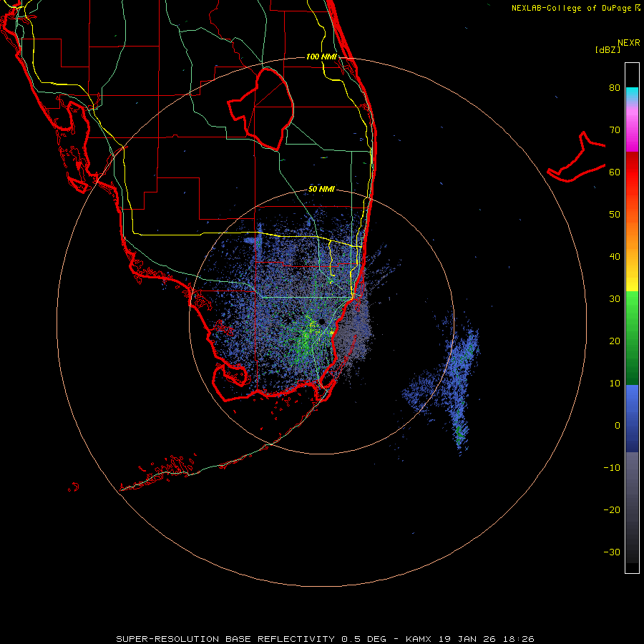Click the orange band of the color scale

632,232
